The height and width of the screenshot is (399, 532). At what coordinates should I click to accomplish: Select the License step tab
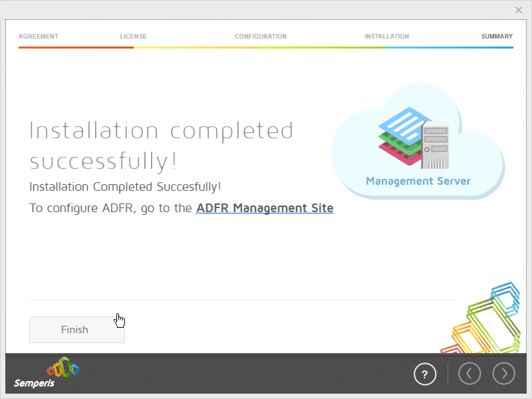(134, 37)
